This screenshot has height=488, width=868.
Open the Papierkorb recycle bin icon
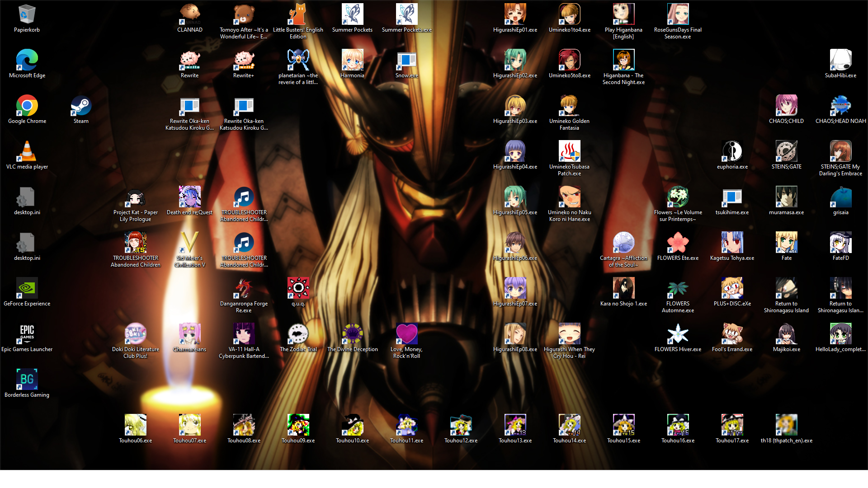27,14
